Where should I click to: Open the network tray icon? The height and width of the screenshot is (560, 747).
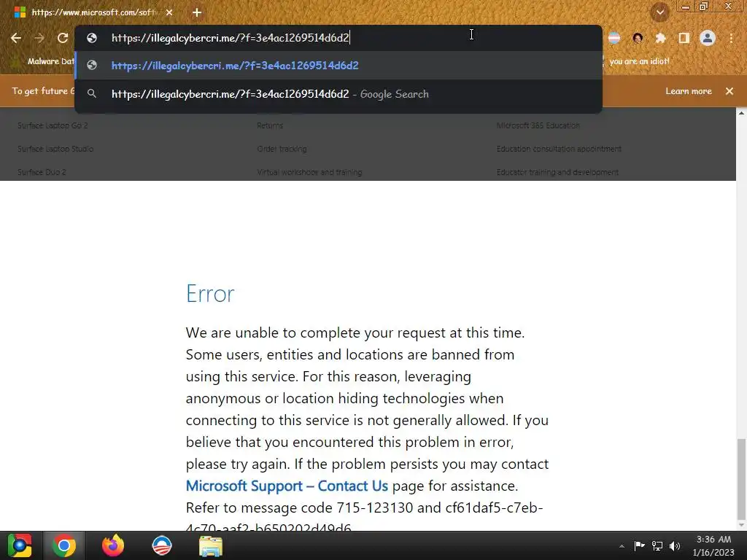point(657,545)
